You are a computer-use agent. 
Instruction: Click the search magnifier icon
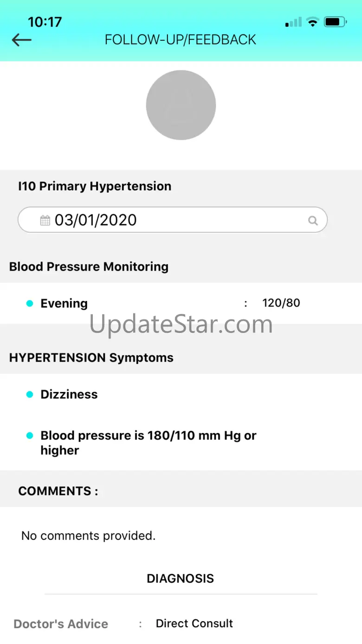pos(313,220)
